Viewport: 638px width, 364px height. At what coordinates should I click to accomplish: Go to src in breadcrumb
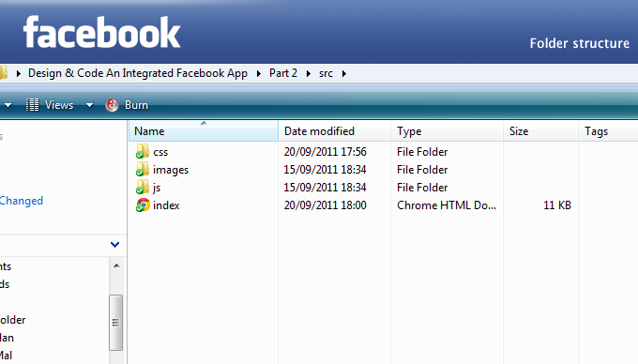coord(326,73)
